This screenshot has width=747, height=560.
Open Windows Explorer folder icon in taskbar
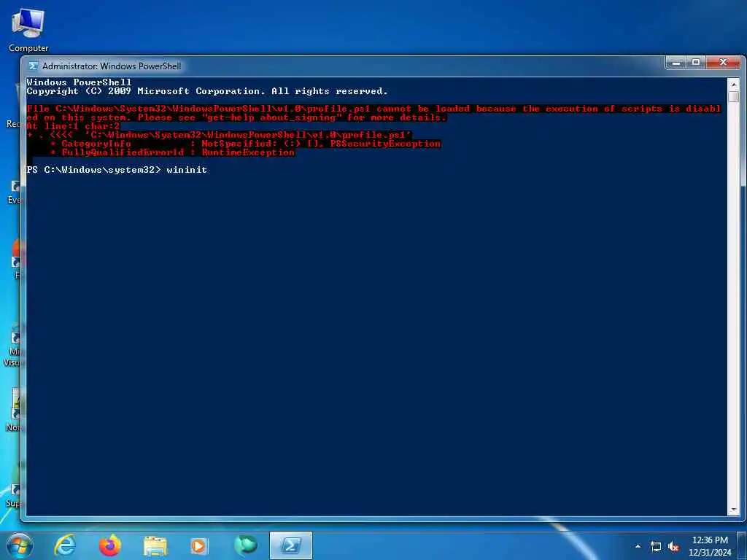pyautogui.click(x=155, y=546)
